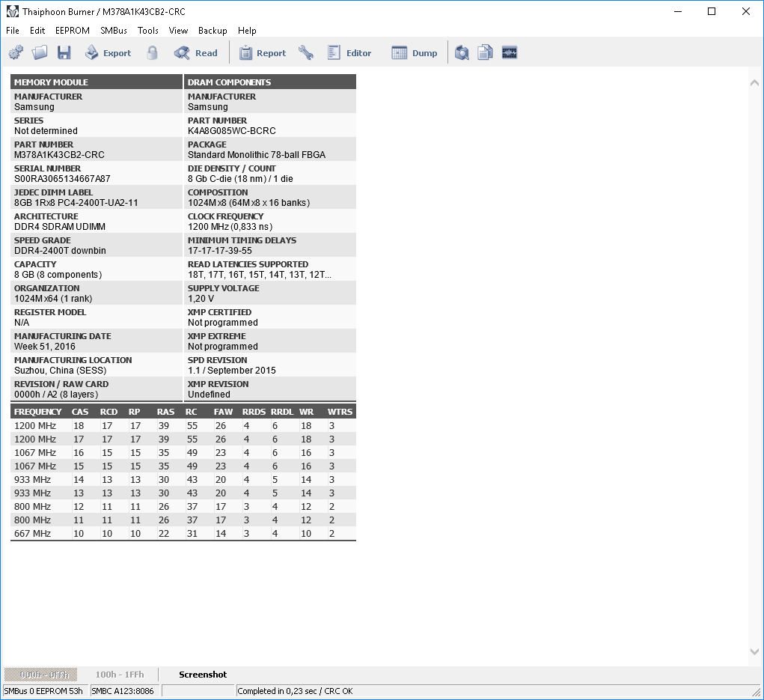Select the 000h - 0FFh tab
This screenshot has width=764, height=700.
pos(41,675)
